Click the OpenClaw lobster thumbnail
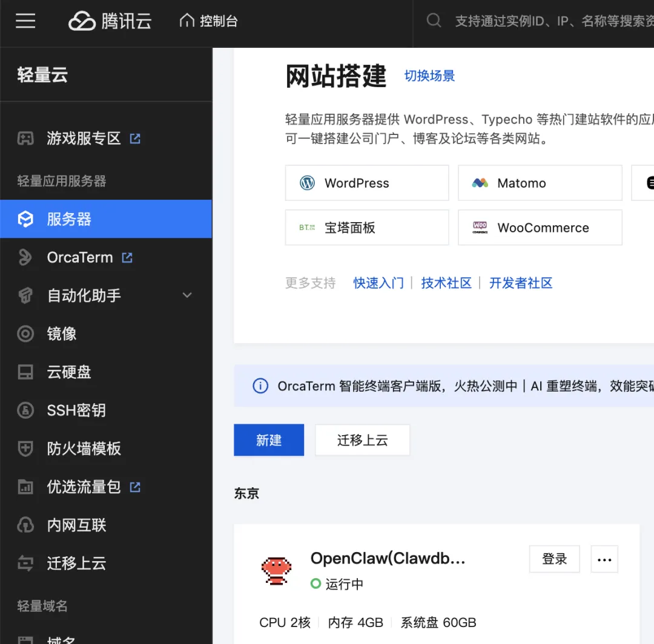Screen dimensions: 654x644 pos(276,571)
